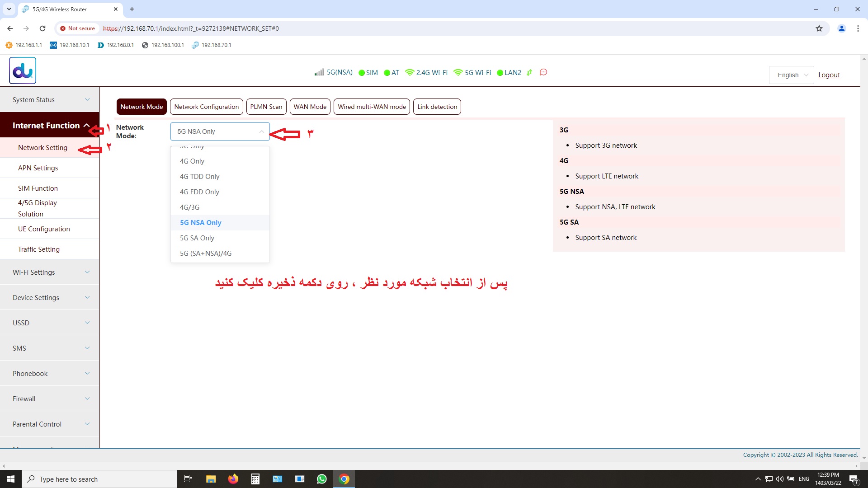Click the 5G(NSA) signal strength icon

(319, 72)
